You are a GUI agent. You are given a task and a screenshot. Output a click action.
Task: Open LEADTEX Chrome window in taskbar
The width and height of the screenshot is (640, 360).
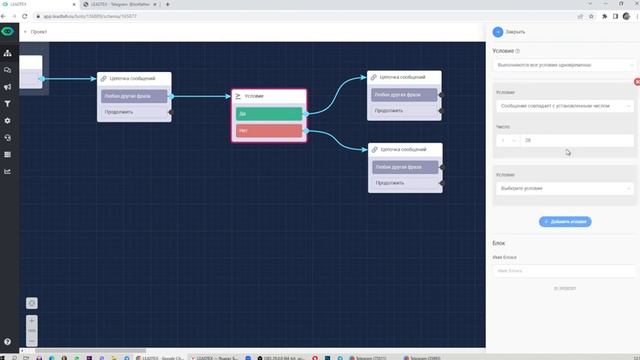pyautogui.click(x=160, y=358)
